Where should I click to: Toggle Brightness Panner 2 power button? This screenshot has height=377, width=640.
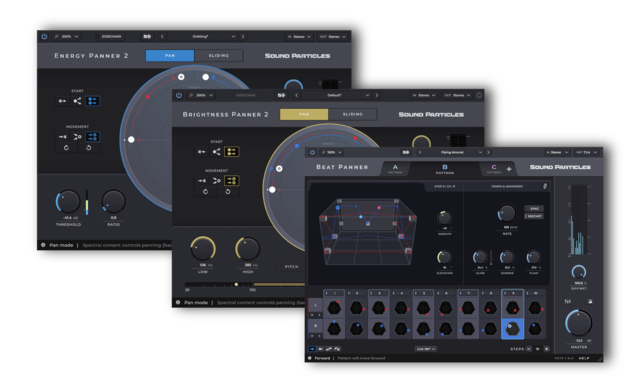[x=178, y=95]
